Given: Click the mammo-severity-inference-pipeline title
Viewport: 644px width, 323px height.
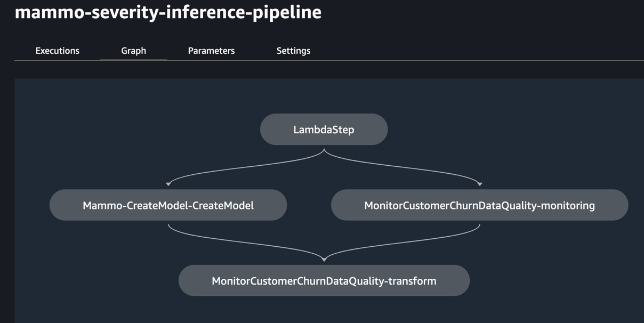Looking at the screenshot, I should point(168,12).
